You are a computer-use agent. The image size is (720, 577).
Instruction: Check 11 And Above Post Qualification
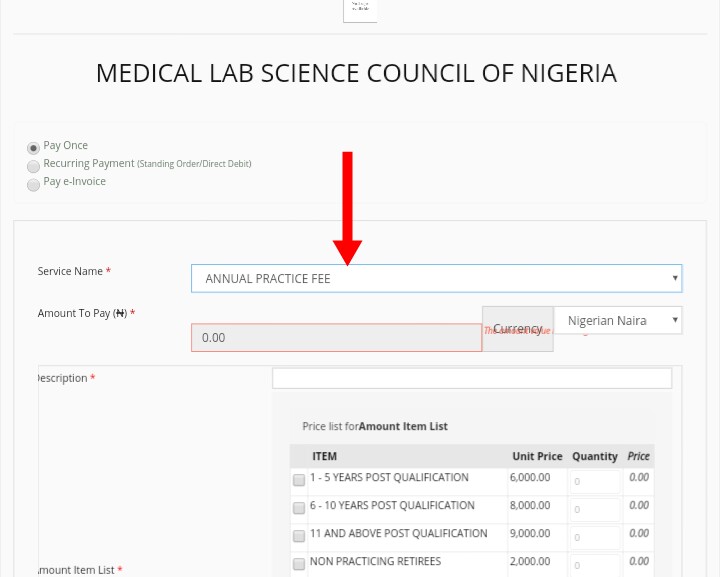[299, 536]
